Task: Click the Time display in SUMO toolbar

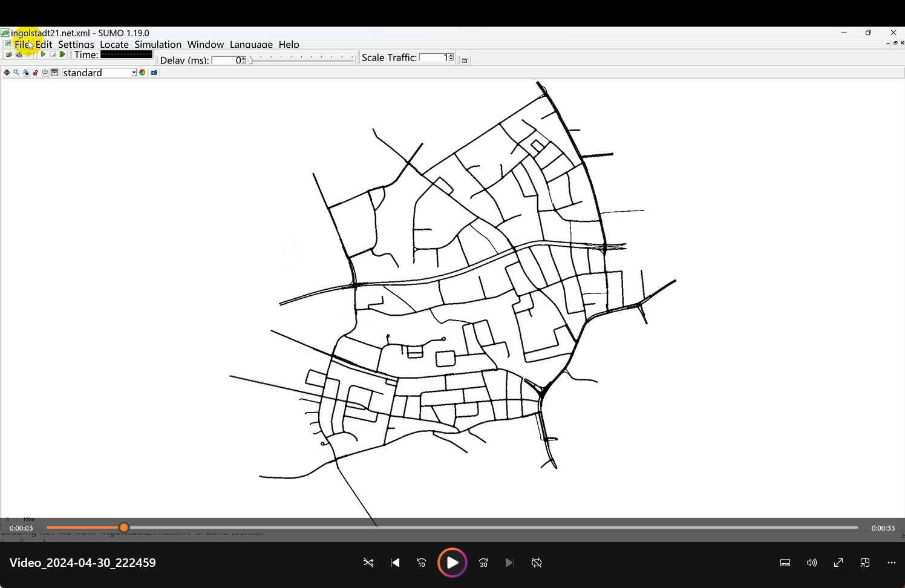Action: point(126,54)
